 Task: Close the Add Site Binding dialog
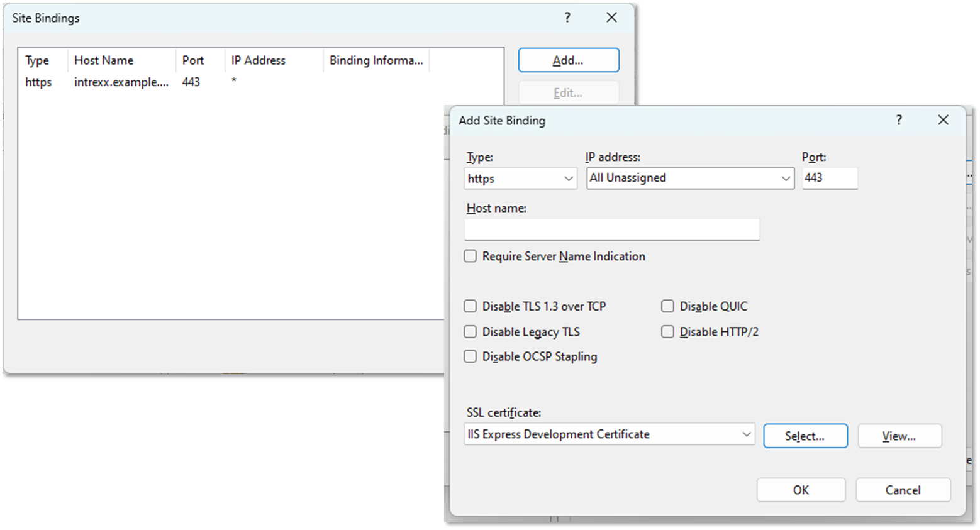click(x=943, y=120)
